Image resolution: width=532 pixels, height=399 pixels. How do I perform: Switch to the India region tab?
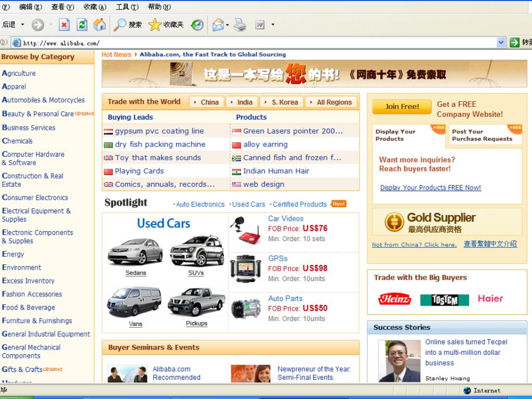[242, 102]
